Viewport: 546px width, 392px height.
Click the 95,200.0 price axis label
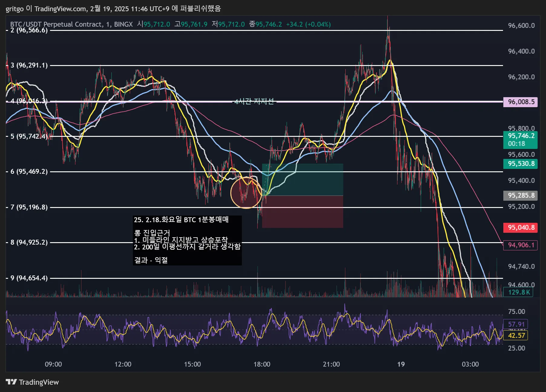click(x=521, y=206)
